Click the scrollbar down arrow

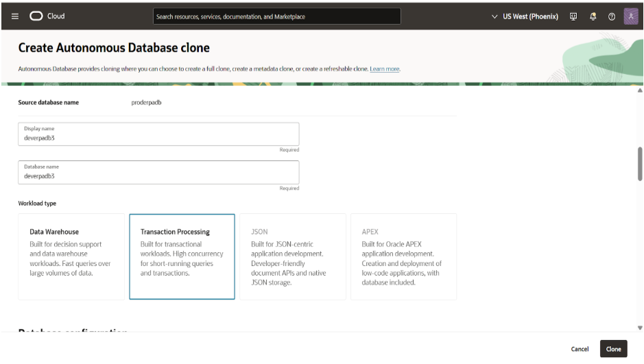point(640,328)
